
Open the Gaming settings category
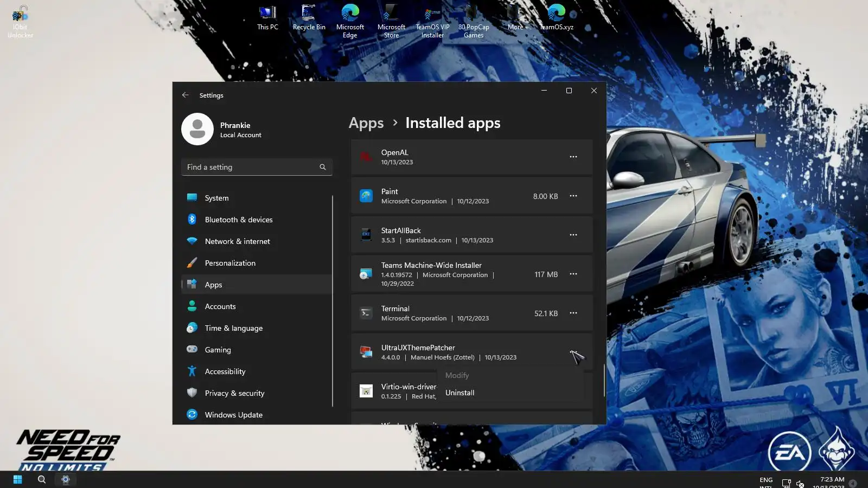257,350
